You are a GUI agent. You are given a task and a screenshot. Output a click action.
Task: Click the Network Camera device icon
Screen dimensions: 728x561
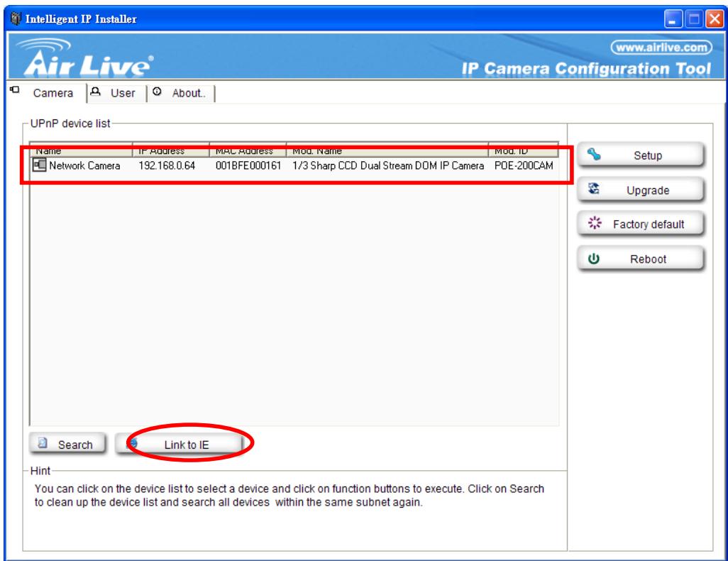pos(40,165)
